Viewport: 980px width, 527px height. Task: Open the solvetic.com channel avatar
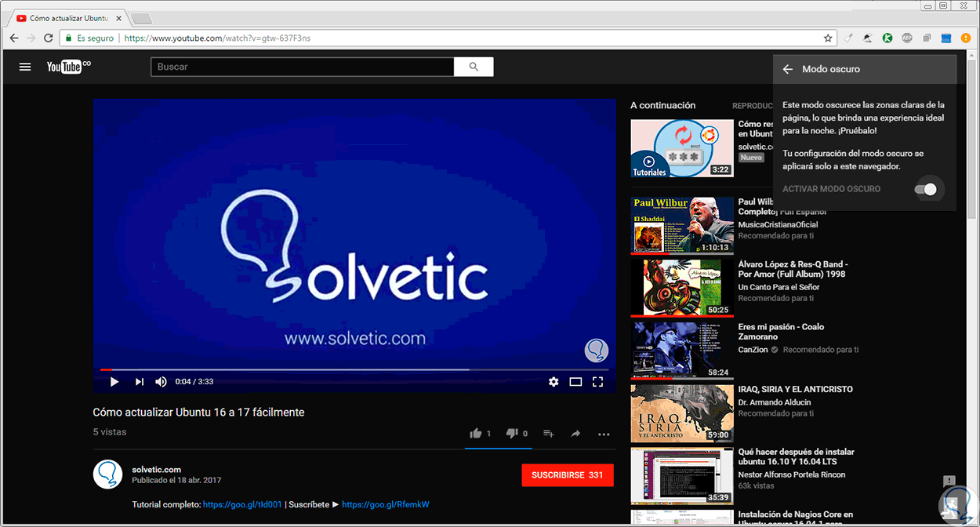point(107,475)
